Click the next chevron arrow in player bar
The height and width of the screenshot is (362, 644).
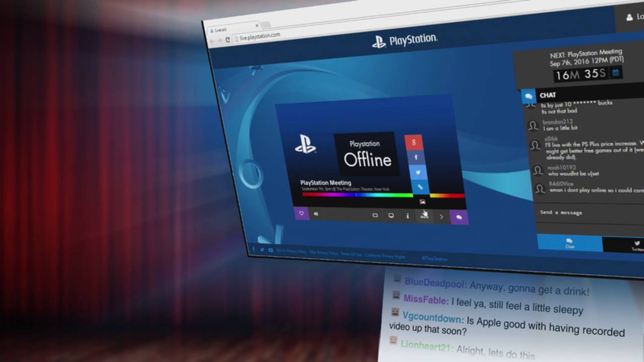(x=441, y=217)
